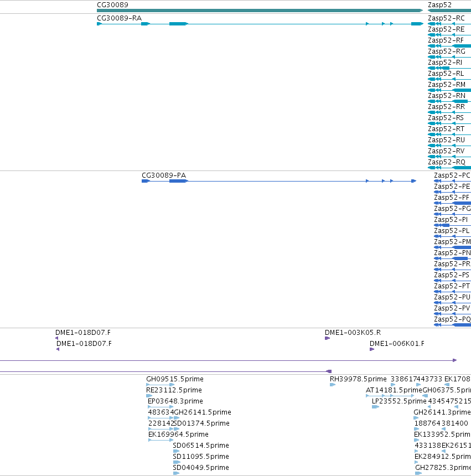Select the Zasp52-RG transcript
Viewport: 471px width, 476px height.
click(x=447, y=51)
